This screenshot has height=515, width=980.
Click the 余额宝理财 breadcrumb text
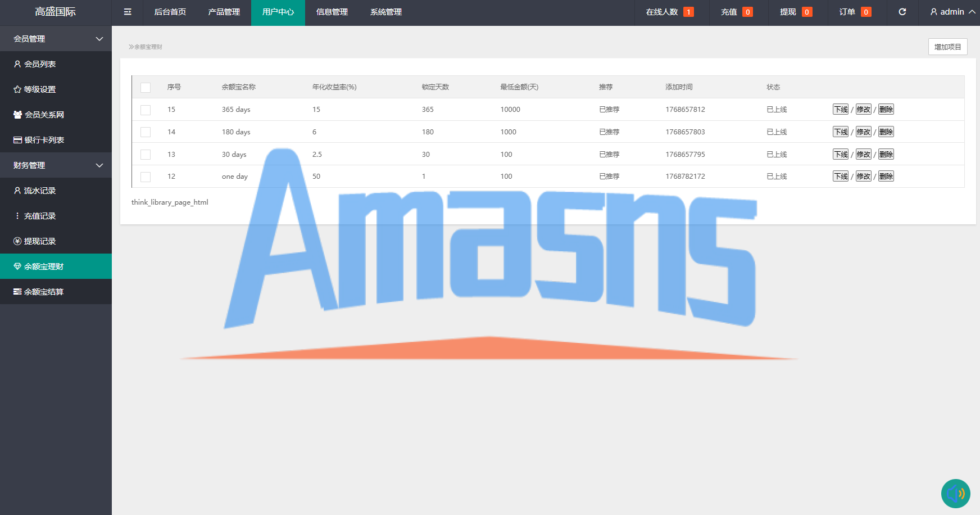(148, 47)
